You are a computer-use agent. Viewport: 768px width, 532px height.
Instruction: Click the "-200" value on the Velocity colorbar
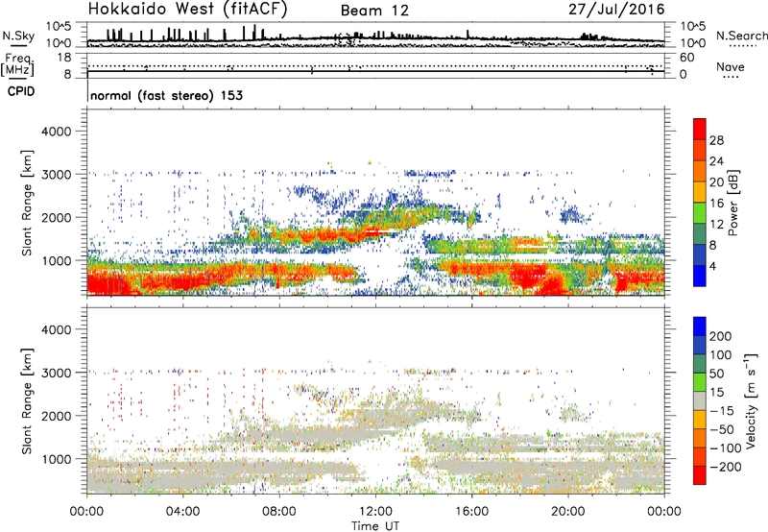[x=725, y=467]
